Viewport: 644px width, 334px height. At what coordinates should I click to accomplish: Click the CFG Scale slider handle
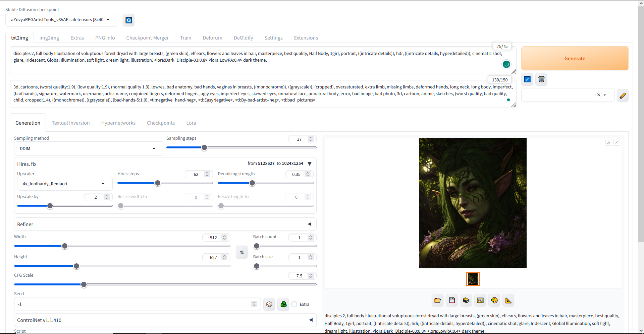pos(84,284)
